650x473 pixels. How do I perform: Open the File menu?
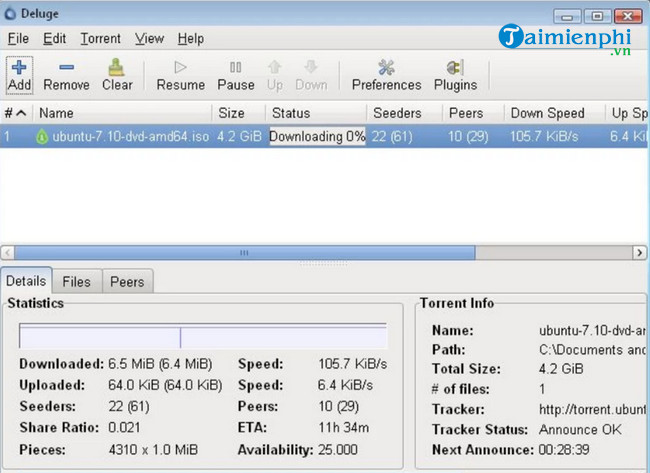click(18, 38)
